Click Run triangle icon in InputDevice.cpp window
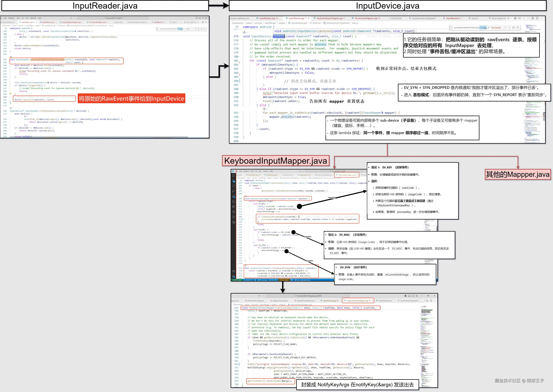 (x=508, y=18)
